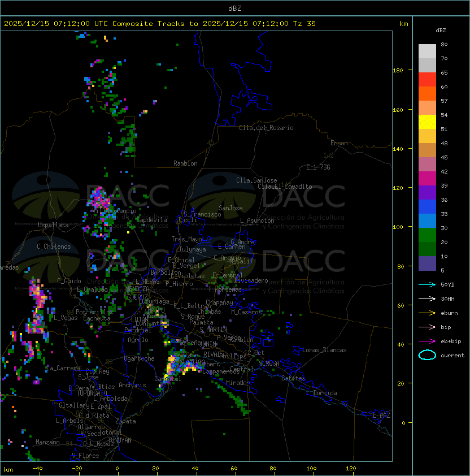Click the 'Capdevila' map label

point(151,220)
